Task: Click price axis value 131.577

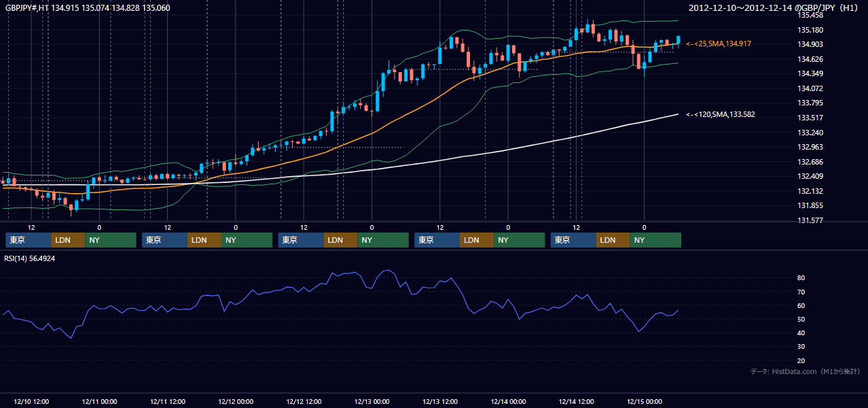Action: (x=811, y=220)
